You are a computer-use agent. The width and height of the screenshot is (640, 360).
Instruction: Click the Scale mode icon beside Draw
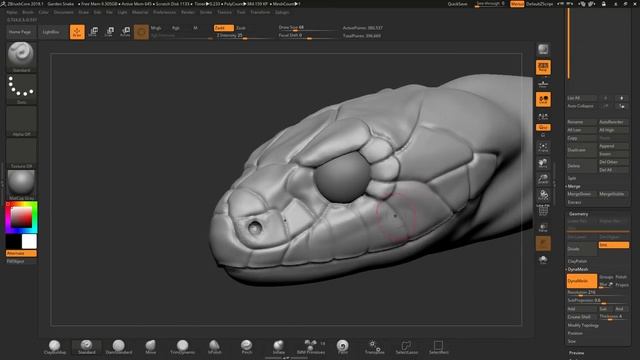click(x=109, y=32)
